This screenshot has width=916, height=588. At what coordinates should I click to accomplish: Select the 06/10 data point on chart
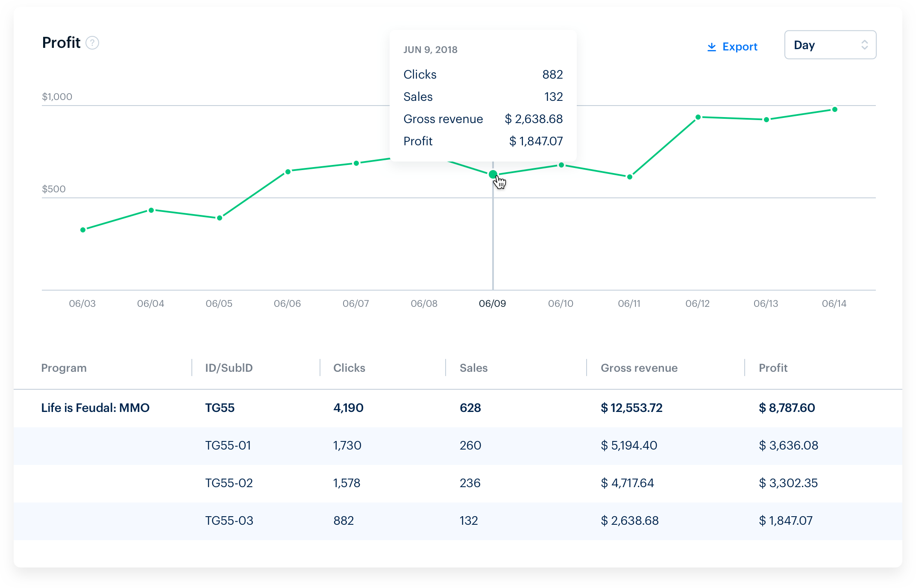point(561,165)
